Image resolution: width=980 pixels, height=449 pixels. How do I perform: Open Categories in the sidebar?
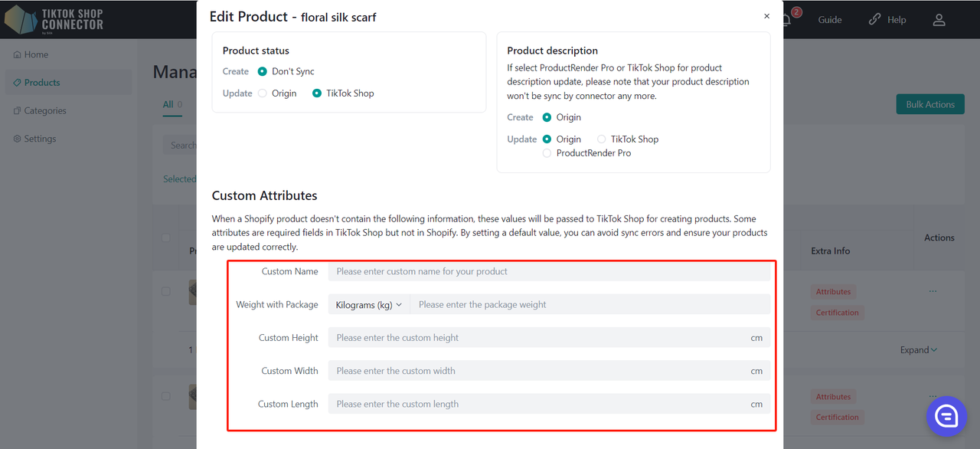coord(40,110)
